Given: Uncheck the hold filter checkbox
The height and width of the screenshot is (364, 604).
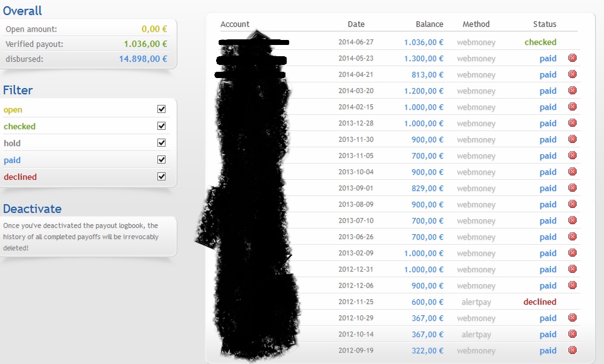Looking at the screenshot, I should pyautogui.click(x=161, y=143).
